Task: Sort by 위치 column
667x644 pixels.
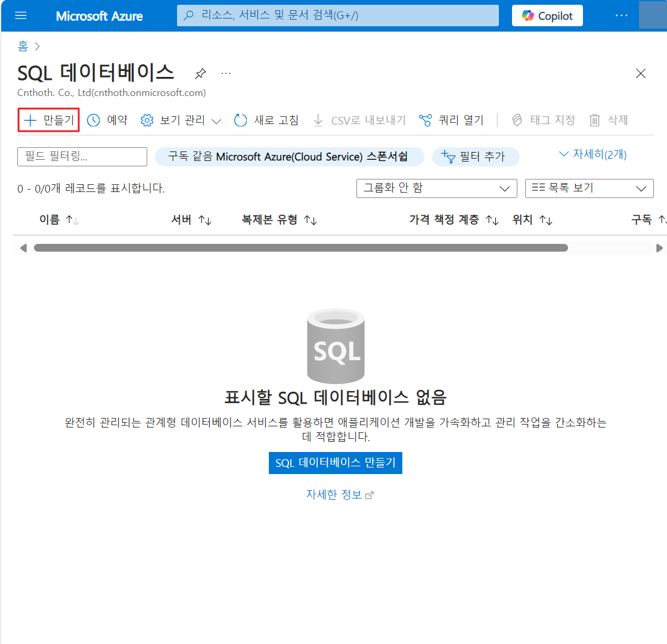Action: (532, 219)
